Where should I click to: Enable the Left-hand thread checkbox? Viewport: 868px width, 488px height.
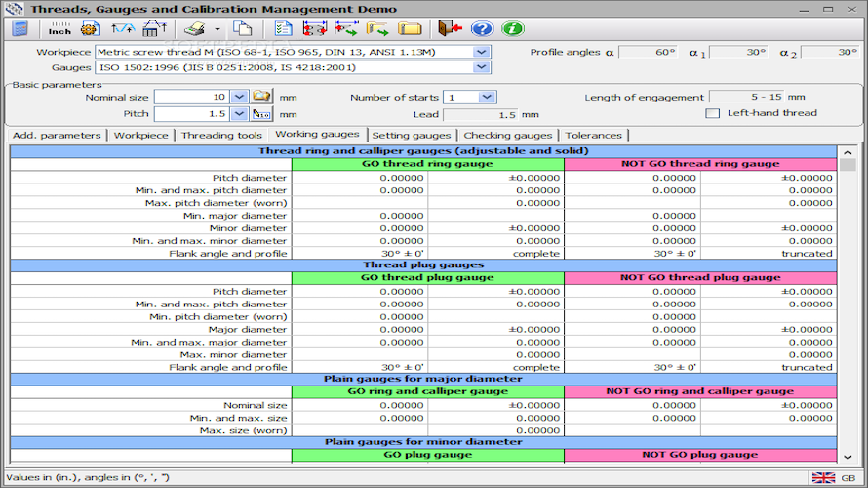713,113
